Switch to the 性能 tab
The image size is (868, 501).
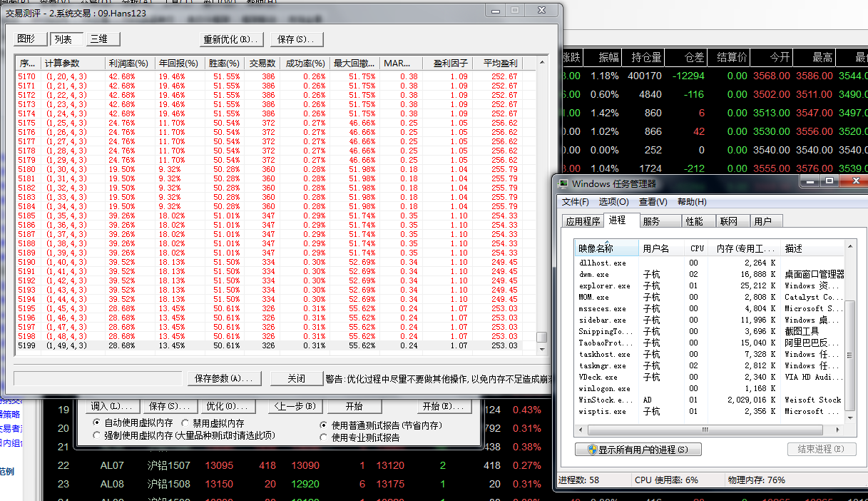pyautogui.click(x=694, y=221)
